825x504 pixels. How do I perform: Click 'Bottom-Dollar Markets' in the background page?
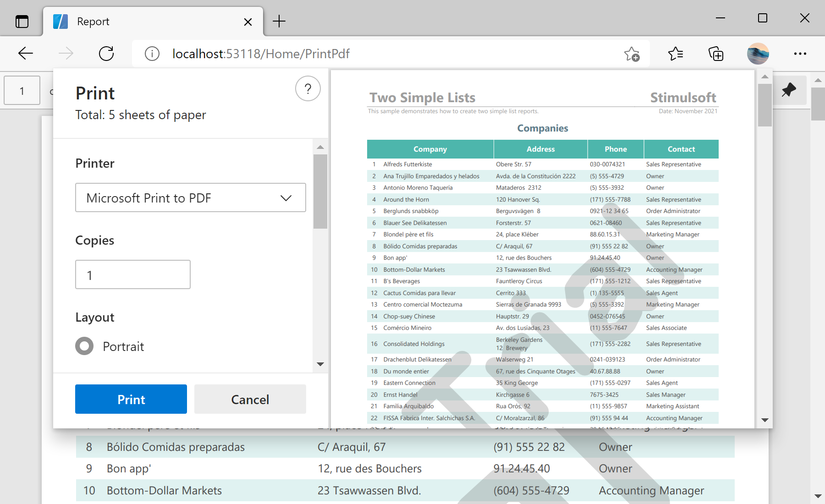coord(164,490)
